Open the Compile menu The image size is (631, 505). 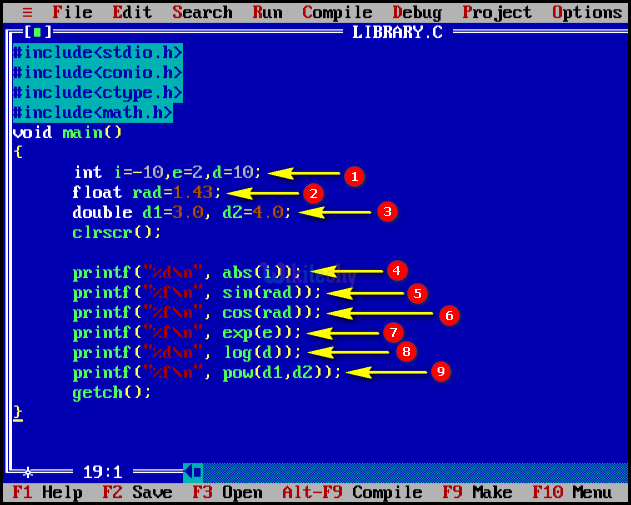coord(337,12)
